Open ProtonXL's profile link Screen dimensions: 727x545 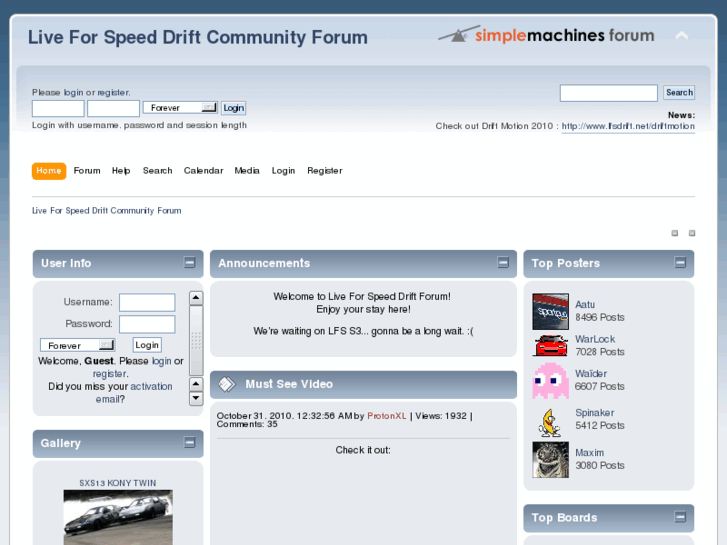coord(387,416)
